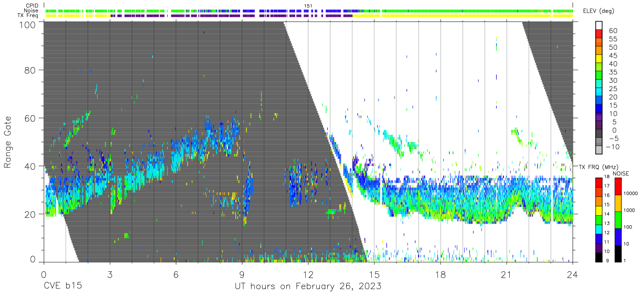Image resolution: width=644 pixels, height=297 pixels.
Task: Select the dark gray -5 to 0 elevation segment
Action: [x=599, y=134]
